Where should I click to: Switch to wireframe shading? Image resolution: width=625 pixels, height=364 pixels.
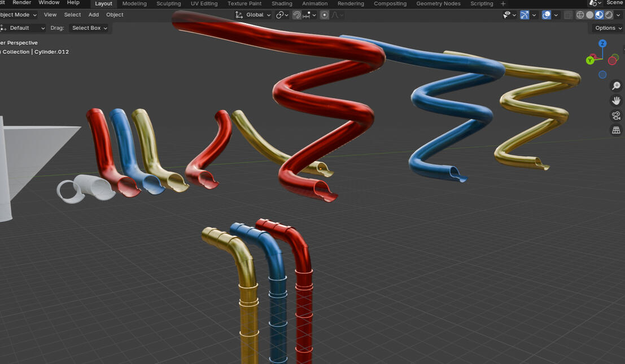coord(580,15)
